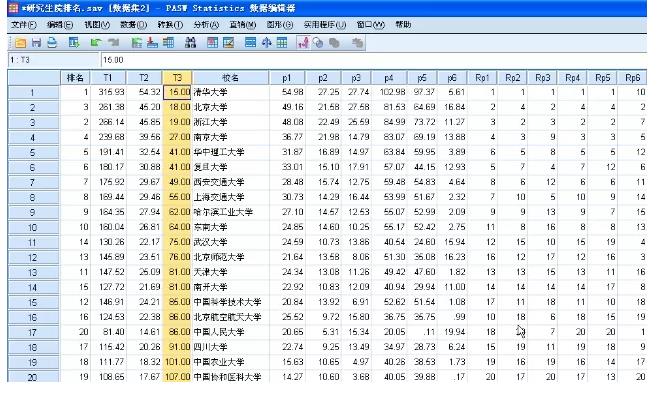The width and height of the screenshot is (664, 396).
Task: Save the dataset with the floppy disk icon
Action: coord(36,43)
